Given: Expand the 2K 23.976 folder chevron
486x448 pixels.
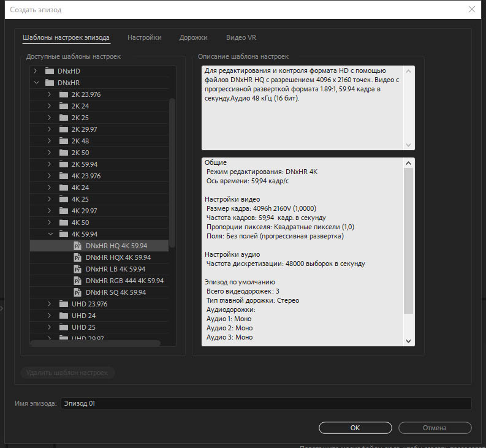Looking at the screenshot, I should pyautogui.click(x=49, y=94).
